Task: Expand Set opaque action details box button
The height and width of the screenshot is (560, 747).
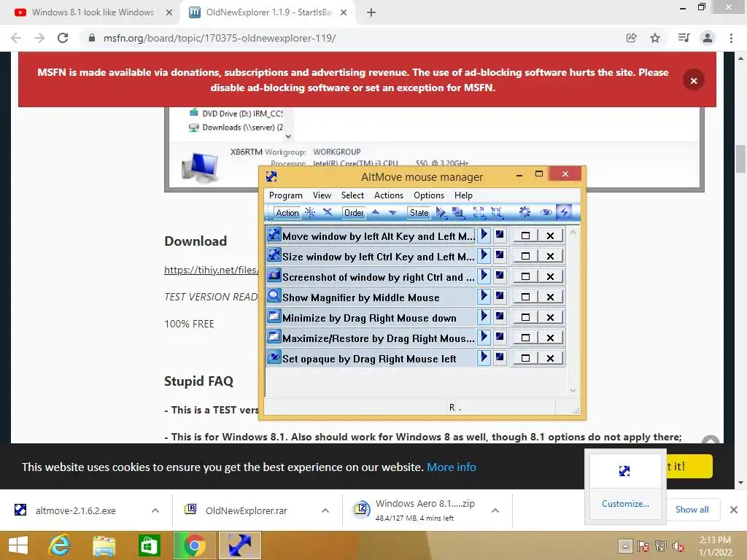Action: pyautogui.click(x=525, y=358)
